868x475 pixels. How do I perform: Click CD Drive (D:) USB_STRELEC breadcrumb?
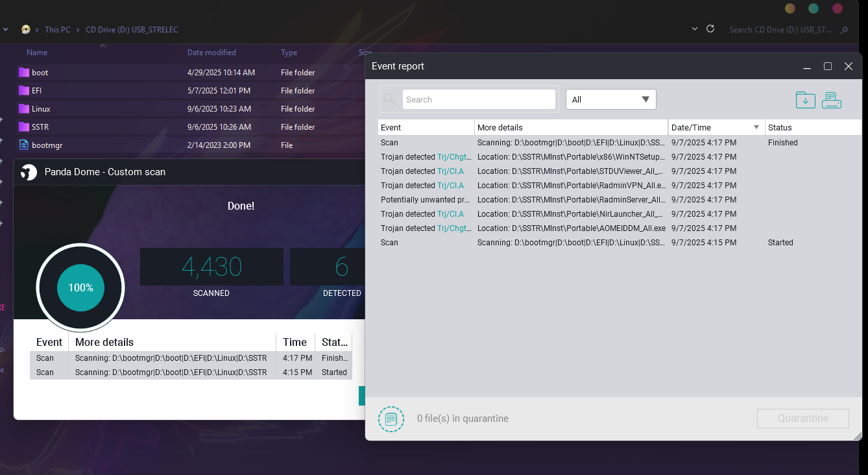point(132,30)
